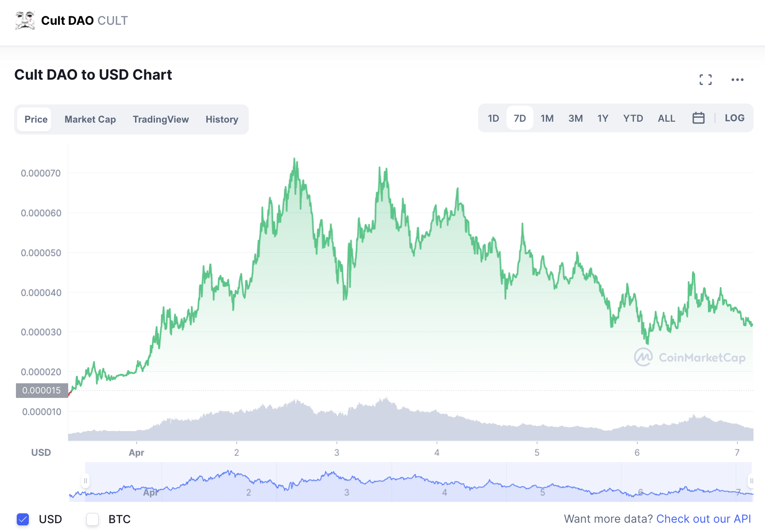
Task: Select the YTD time range
Action: 633,118
